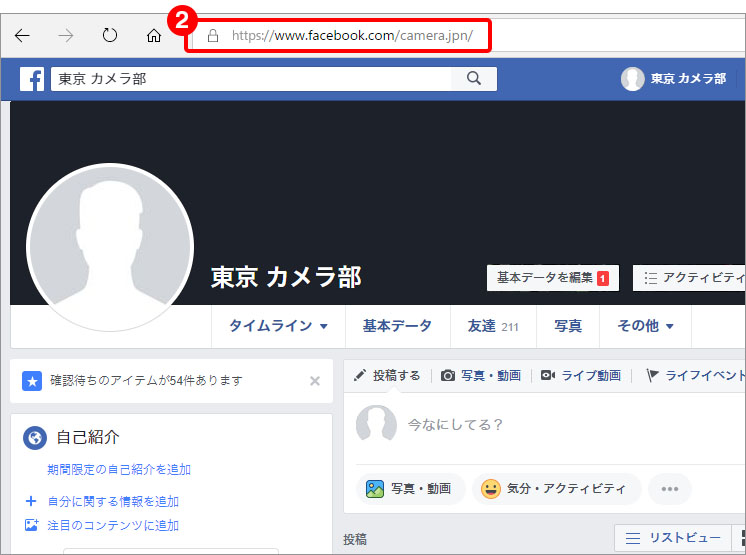Screen dimensions: 746x555
Task: Switch to リストビュー
Action: point(673,538)
